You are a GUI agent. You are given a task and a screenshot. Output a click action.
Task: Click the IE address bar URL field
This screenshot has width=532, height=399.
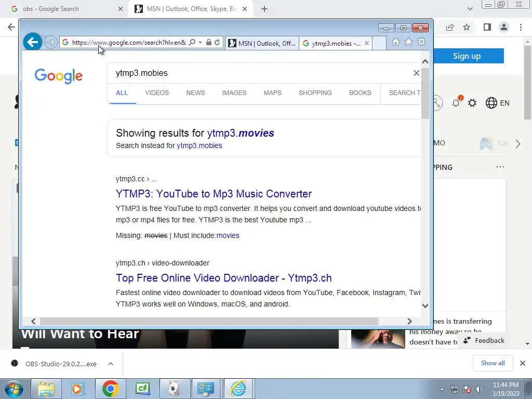[129, 43]
